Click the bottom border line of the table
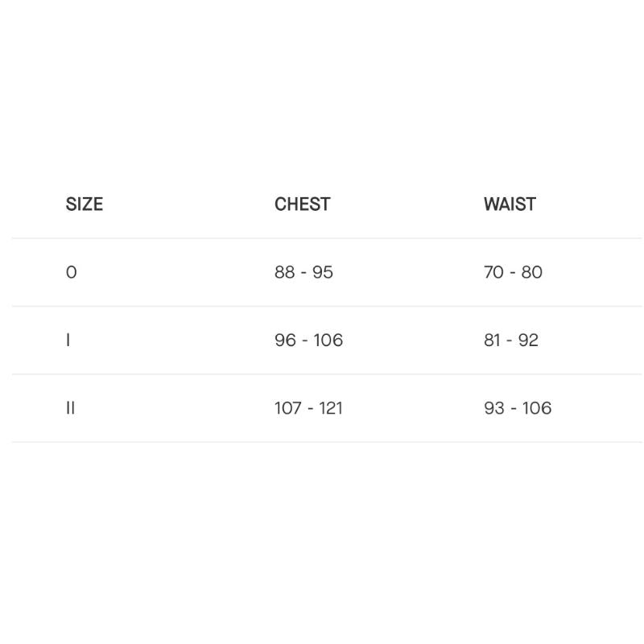Image resolution: width=644 pixels, height=644 pixels. 322,442
